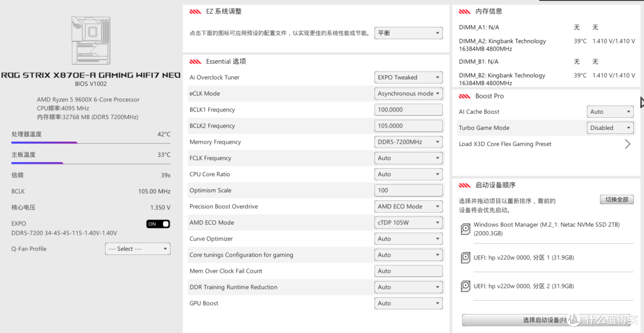
Task: Click the Mem Over Clock Fail Count field
Action: tap(408, 271)
